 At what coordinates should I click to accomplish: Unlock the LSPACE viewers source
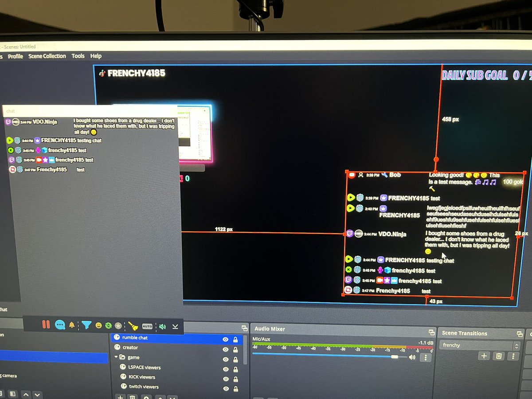coord(235,369)
